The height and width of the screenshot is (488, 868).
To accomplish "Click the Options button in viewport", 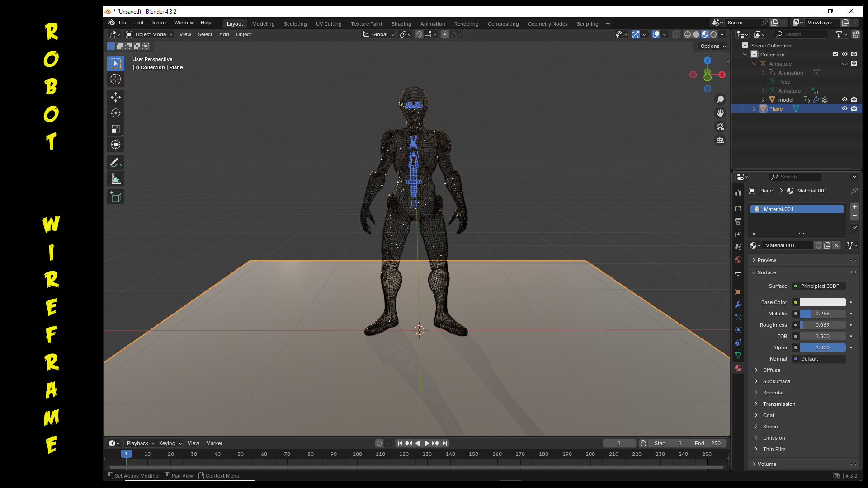I will click(712, 46).
